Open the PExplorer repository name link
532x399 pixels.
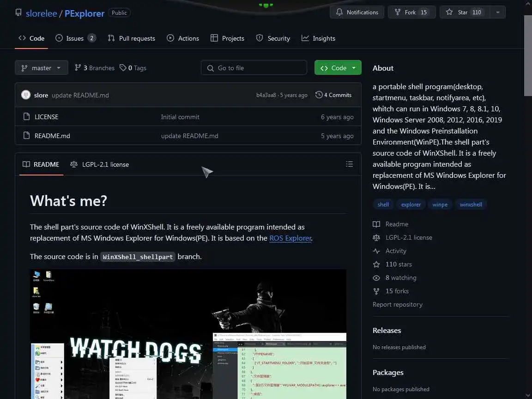[85, 13]
